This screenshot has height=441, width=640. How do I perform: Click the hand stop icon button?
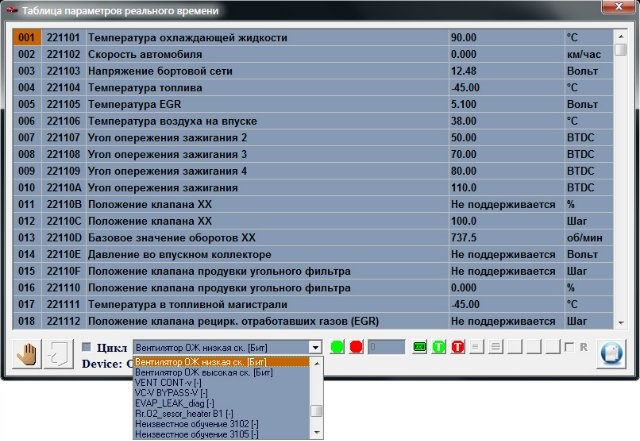click(27, 354)
